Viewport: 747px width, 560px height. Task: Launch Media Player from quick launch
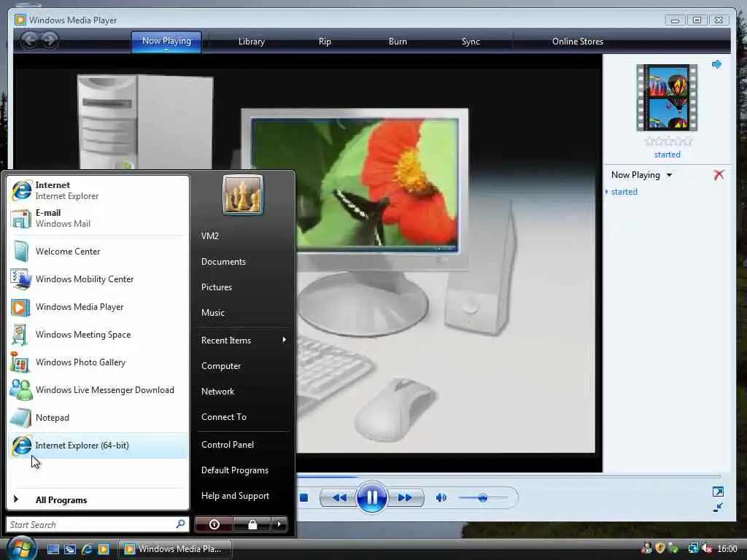click(x=104, y=549)
